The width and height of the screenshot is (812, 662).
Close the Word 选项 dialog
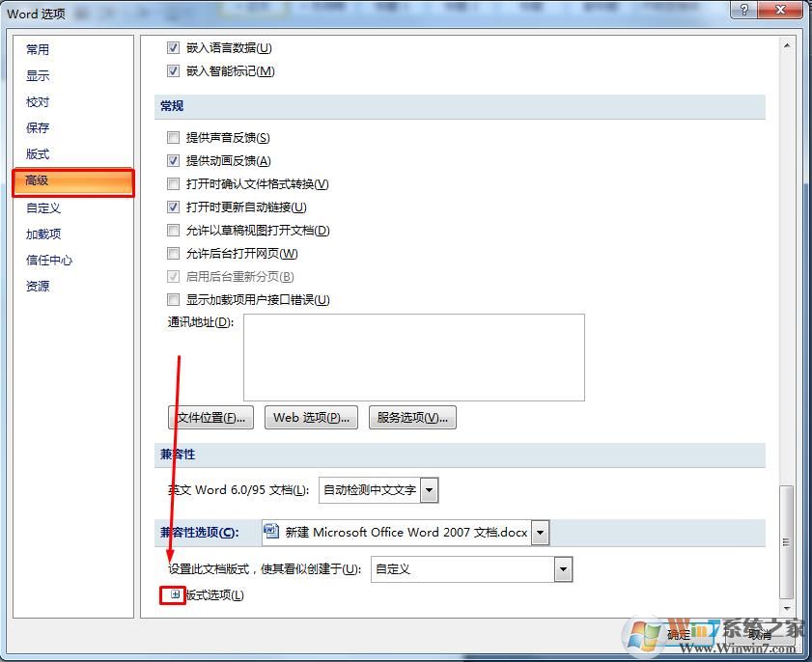coord(780,10)
